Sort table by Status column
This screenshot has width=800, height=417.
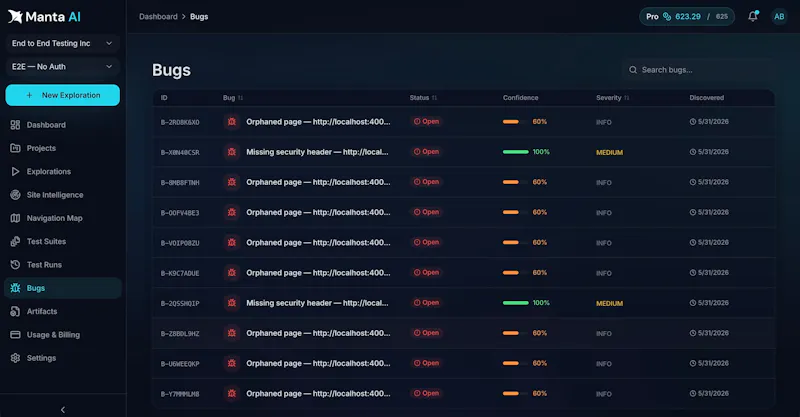[423, 97]
